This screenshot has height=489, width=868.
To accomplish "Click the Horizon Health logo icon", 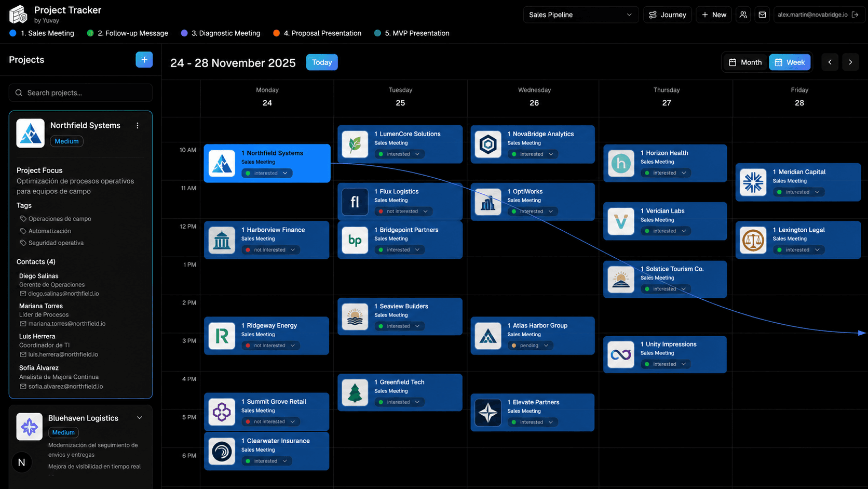I will [x=621, y=163].
